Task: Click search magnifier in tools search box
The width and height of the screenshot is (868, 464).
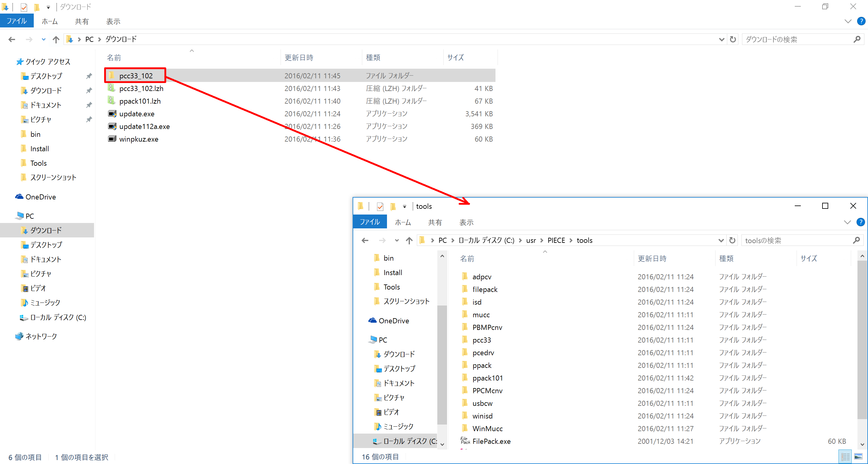Action: (856, 240)
